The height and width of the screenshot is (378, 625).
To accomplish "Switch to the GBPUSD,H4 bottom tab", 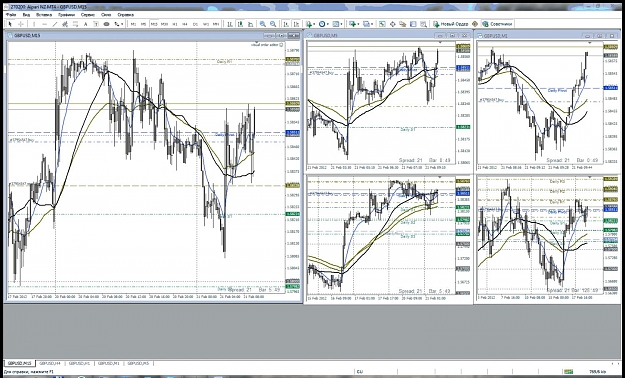I will (50, 363).
